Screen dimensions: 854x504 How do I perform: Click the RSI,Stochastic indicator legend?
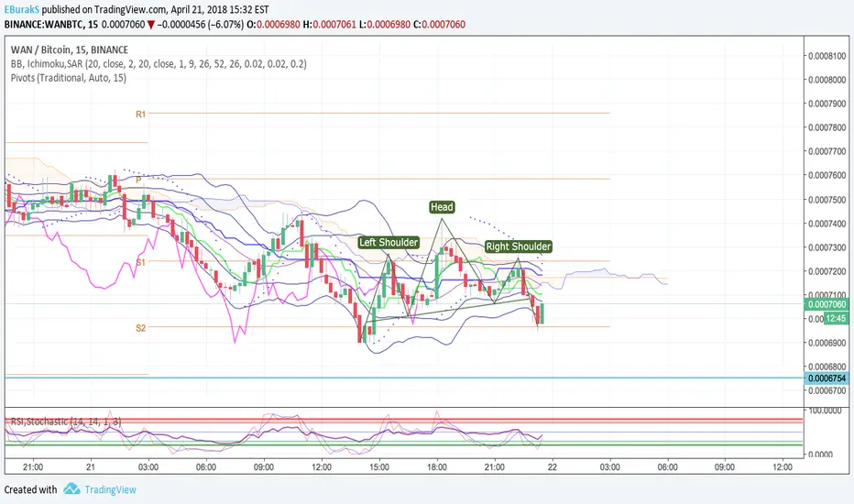coord(66,422)
